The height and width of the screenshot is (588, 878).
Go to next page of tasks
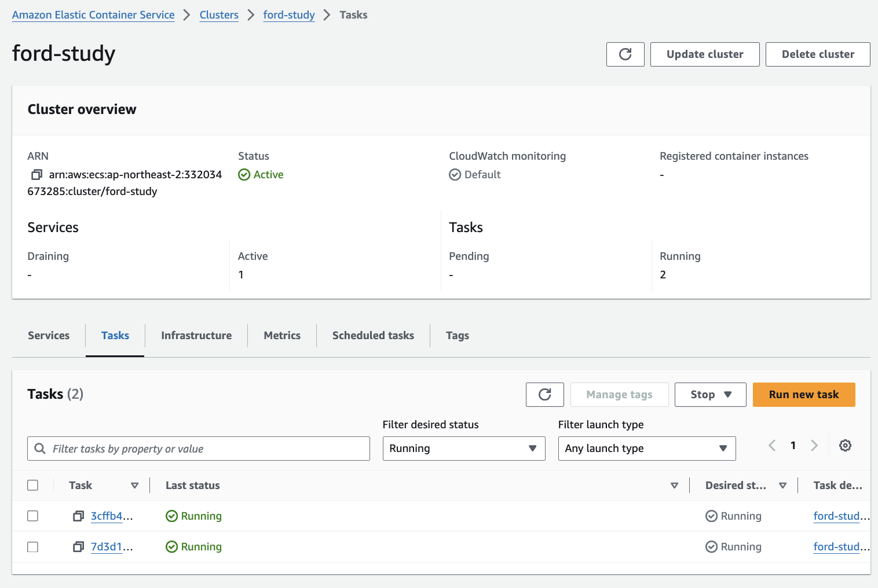(x=814, y=446)
